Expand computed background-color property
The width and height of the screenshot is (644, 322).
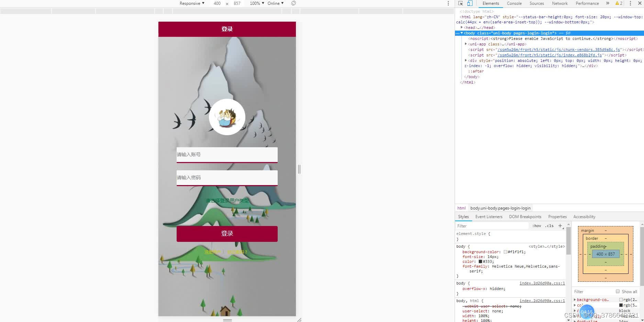[x=575, y=300]
